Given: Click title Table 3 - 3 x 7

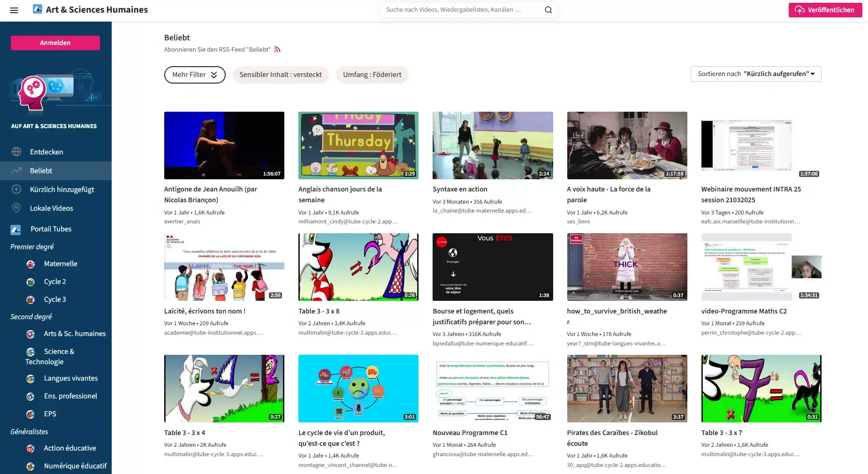Looking at the screenshot, I should tap(722, 433).
